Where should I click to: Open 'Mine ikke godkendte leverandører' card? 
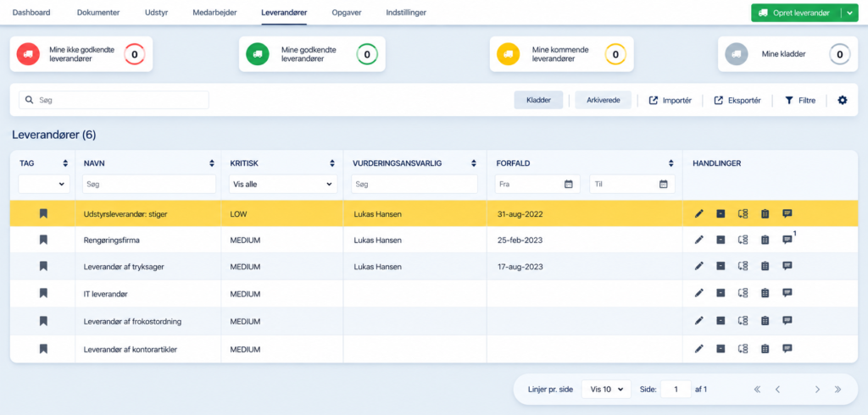[x=81, y=53]
